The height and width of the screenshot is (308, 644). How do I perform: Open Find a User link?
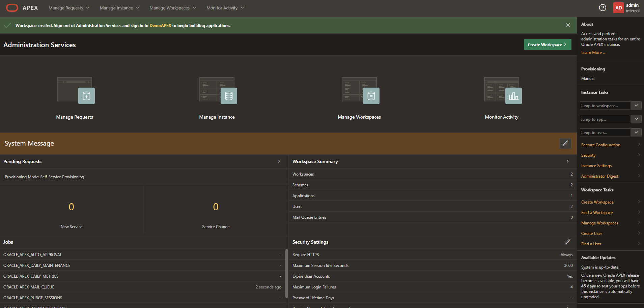(x=591, y=244)
